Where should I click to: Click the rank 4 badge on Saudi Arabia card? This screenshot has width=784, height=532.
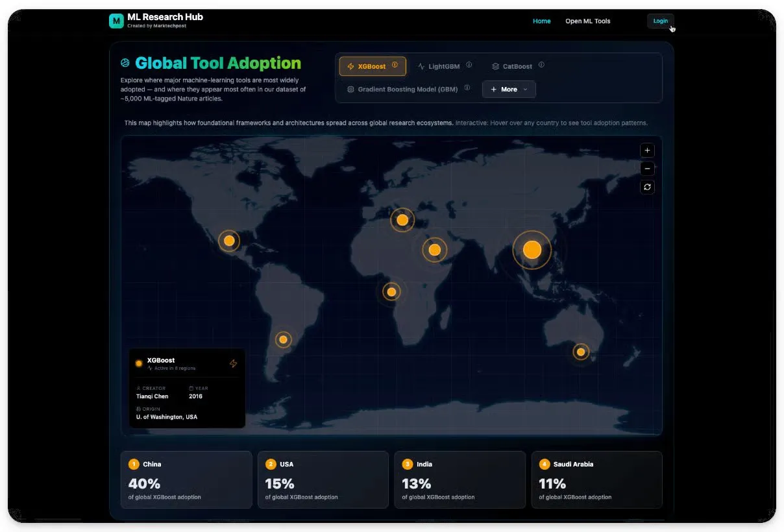(545, 464)
